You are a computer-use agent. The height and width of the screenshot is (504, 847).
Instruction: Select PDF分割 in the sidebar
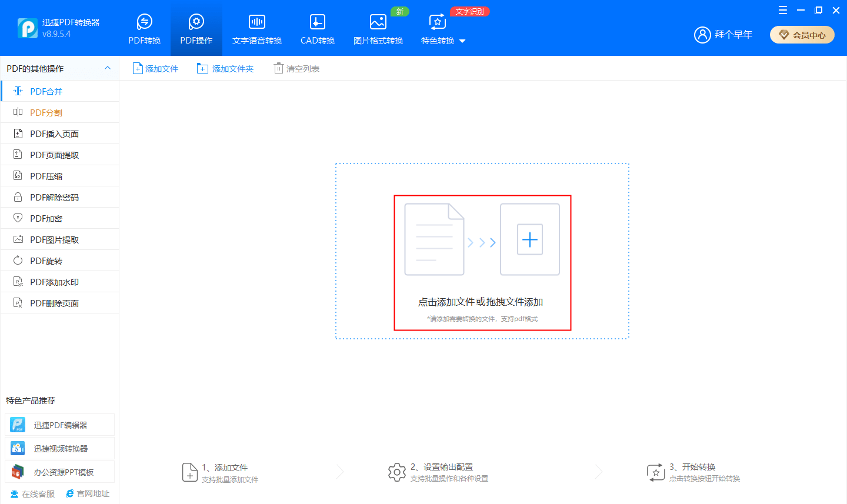click(x=46, y=112)
